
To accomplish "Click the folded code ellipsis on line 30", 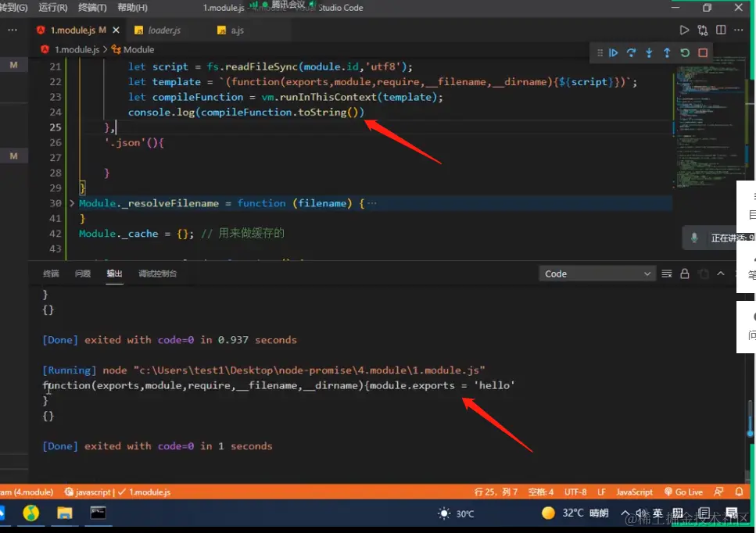I will tap(371, 203).
